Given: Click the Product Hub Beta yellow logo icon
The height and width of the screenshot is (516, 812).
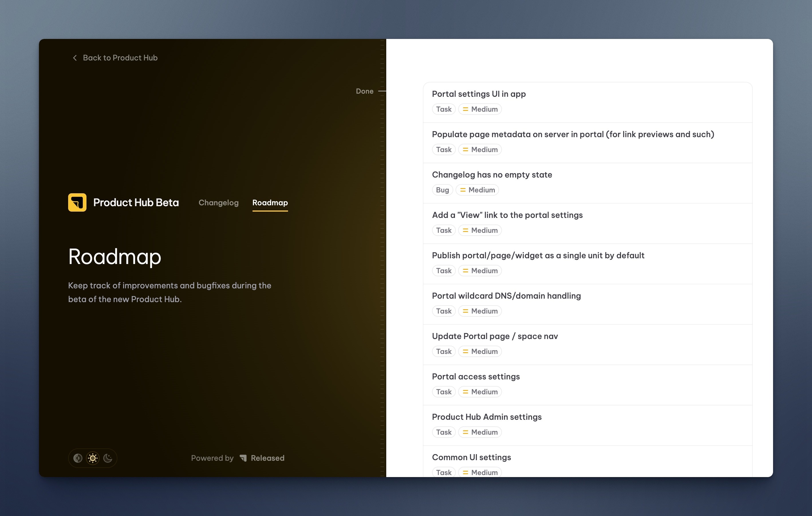Looking at the screenshot, I should (77, 202).
